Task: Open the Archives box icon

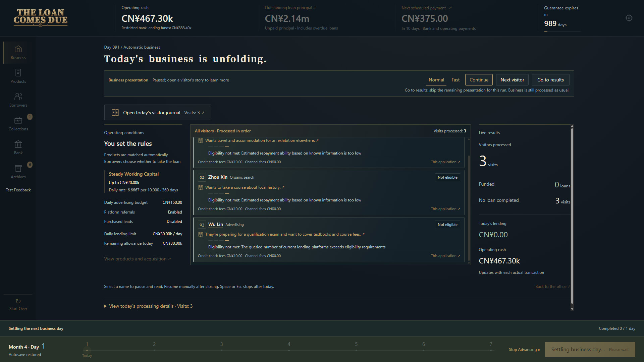Action: [x=18, y=168]
